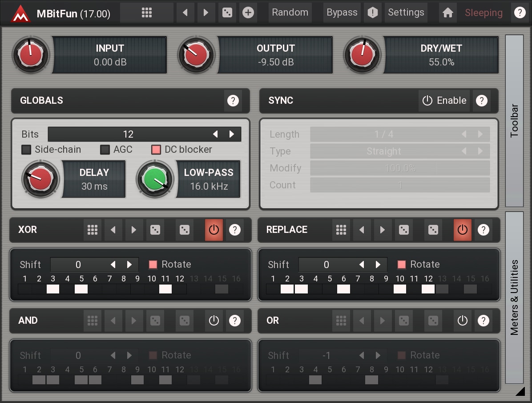Expand the Toolbar side panel
The image size is (532, 403).
514,120
